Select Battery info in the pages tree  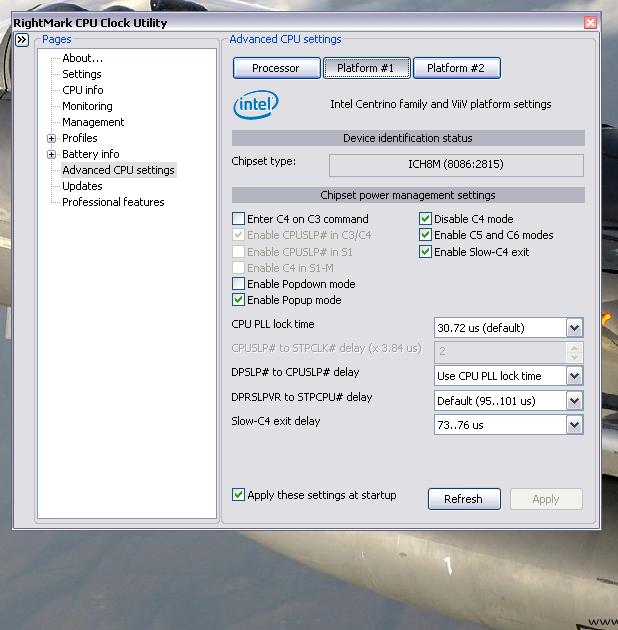click(x=91, y=154)
